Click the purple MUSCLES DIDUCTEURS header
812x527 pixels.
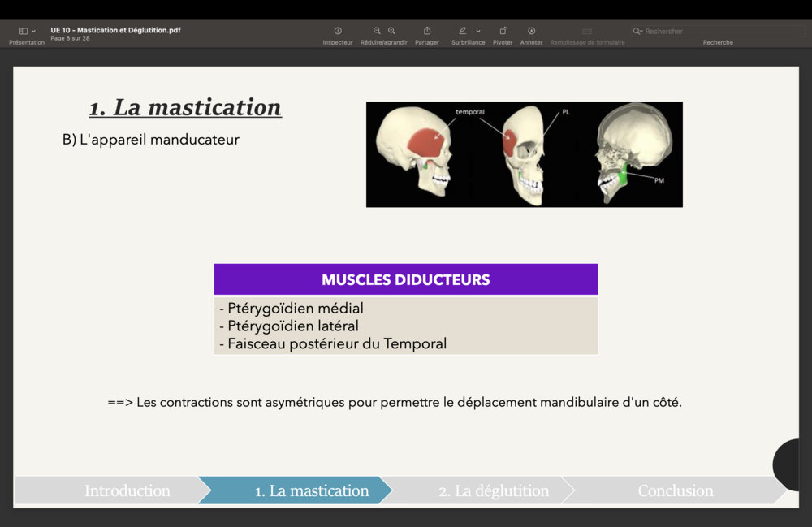(x=405, y=279)
